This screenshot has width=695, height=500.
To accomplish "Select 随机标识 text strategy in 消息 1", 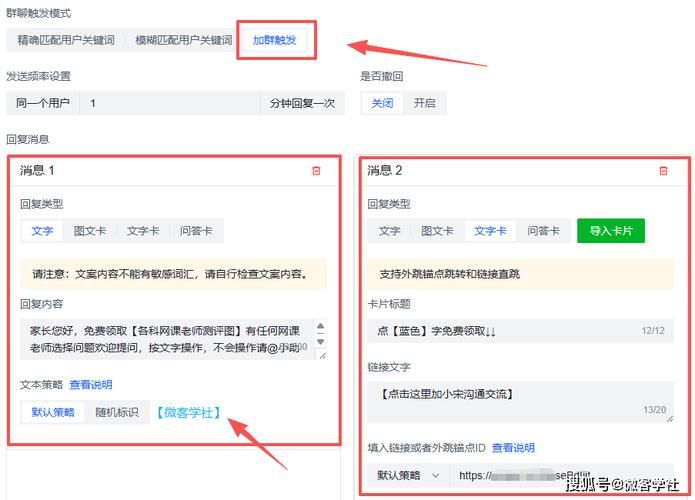I will tap(117, 412).
